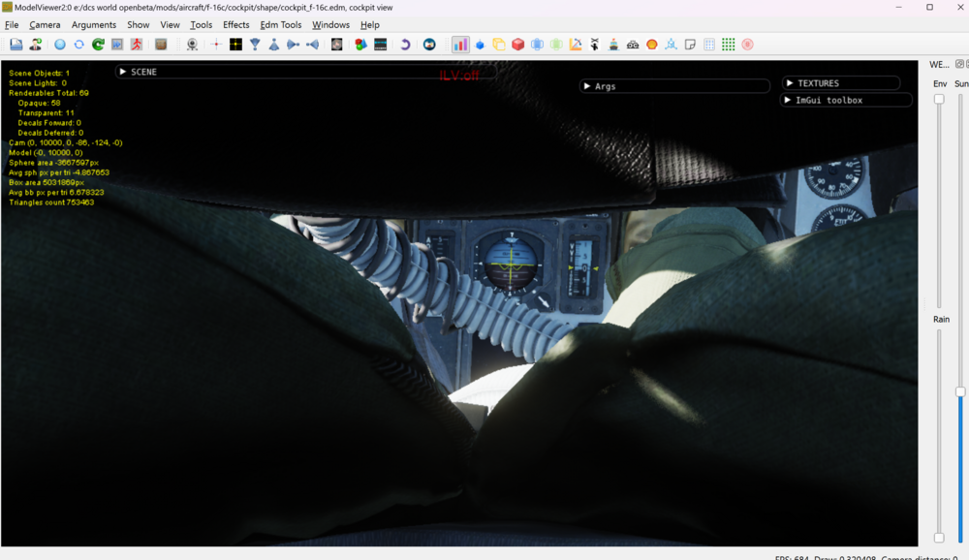This screenshot has height=560, width=969.
Task: Open the Show menu
Action: tap(139, 25)
